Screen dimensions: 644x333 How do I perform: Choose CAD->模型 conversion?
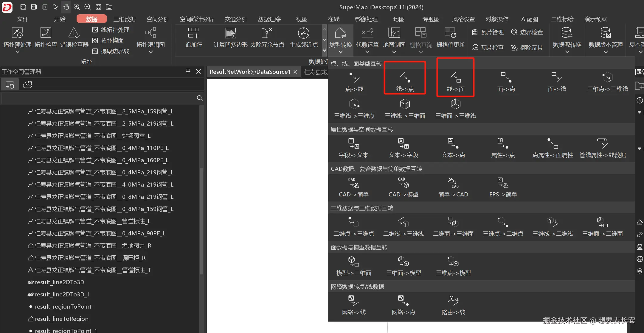coord(404,187)
